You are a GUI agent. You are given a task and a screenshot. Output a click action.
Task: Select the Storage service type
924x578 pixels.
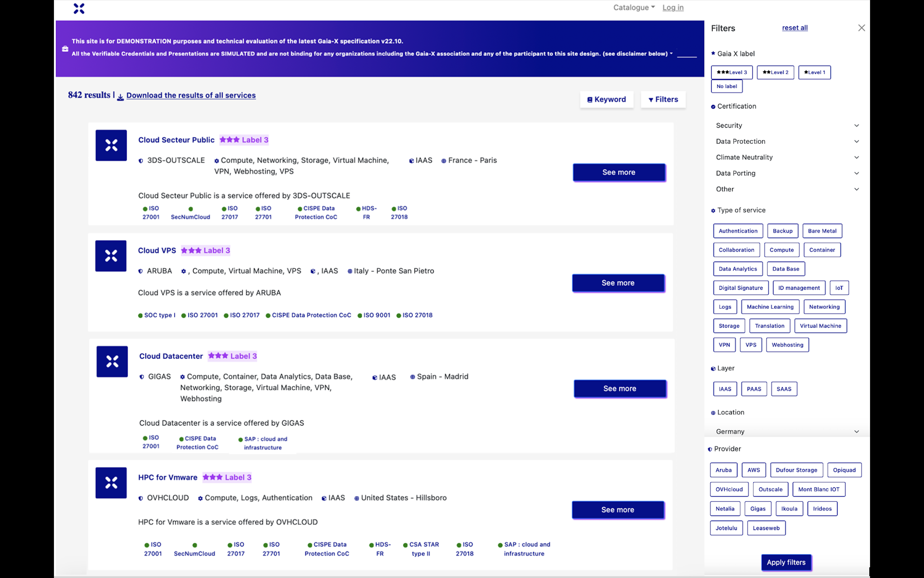[729, 326]
